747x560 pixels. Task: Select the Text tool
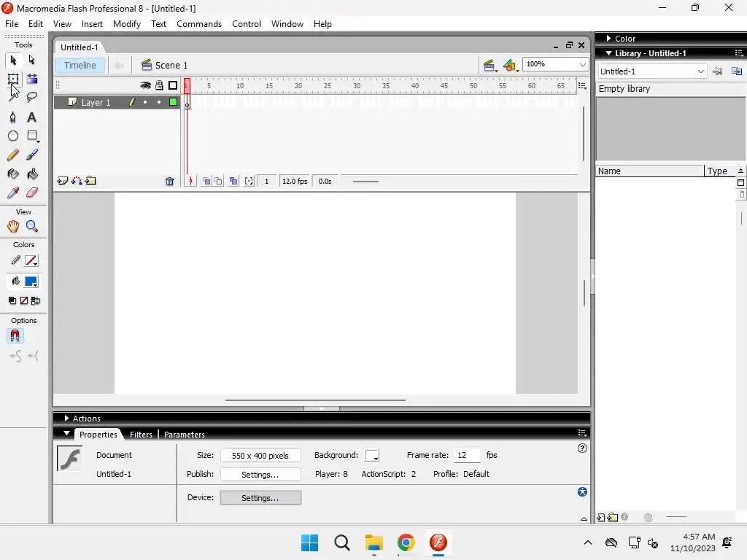31,117
